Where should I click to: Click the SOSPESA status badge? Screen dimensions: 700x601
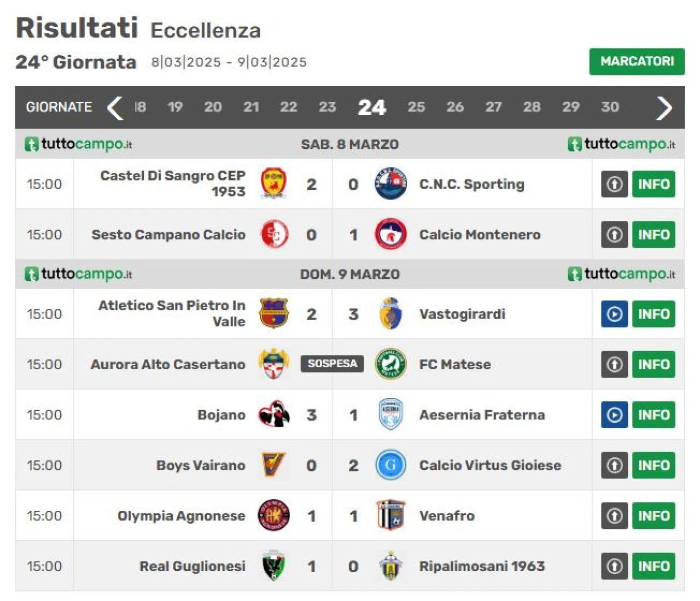click(332, 364)
